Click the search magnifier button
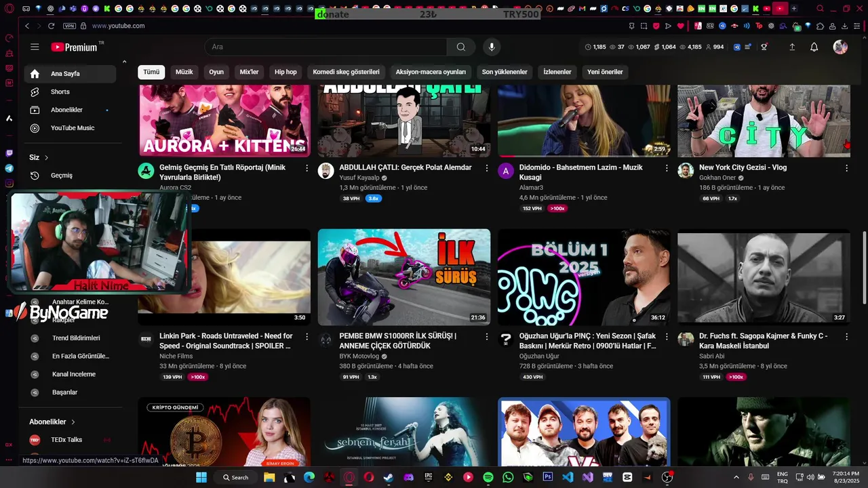The image size is (868, 488). pyautogui.click(x=461, y=47)
